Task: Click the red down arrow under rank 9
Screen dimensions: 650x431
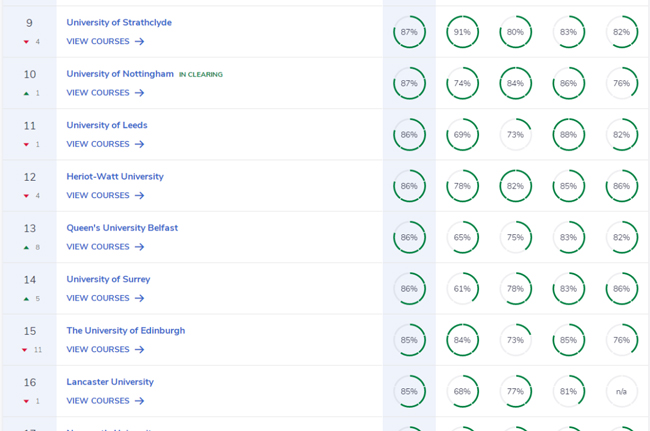Action: point(26,42)
